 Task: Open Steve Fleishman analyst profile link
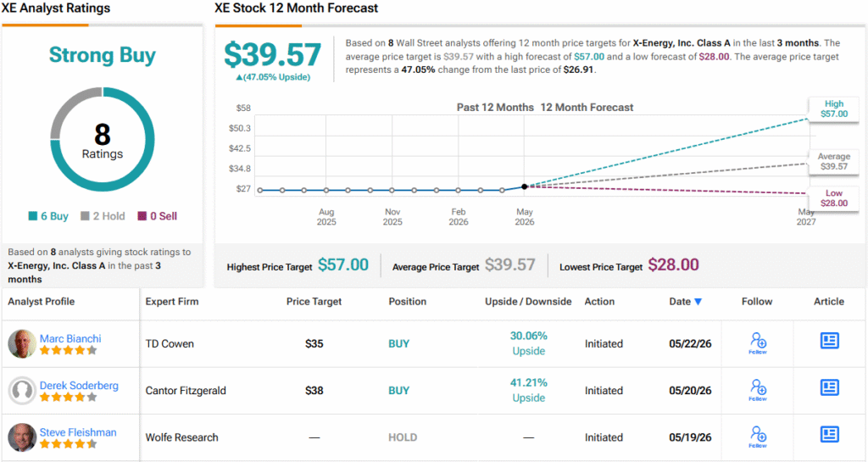pos(78,432)
